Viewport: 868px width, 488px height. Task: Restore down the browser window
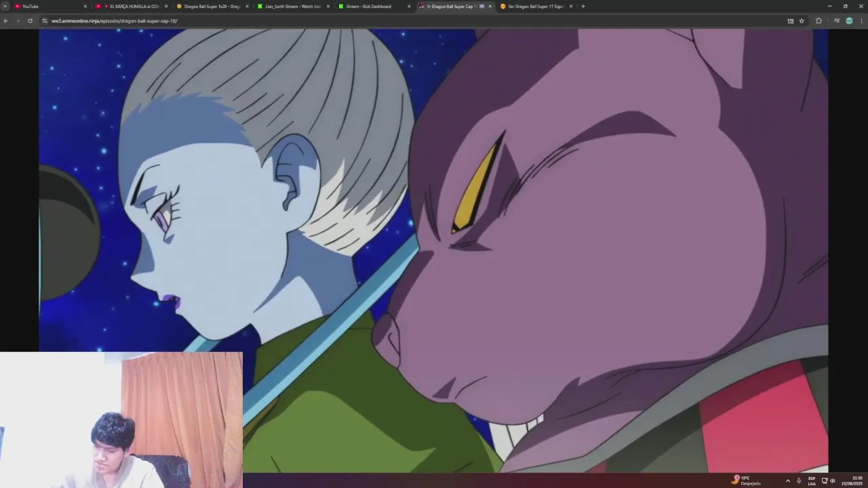(845, 6)
